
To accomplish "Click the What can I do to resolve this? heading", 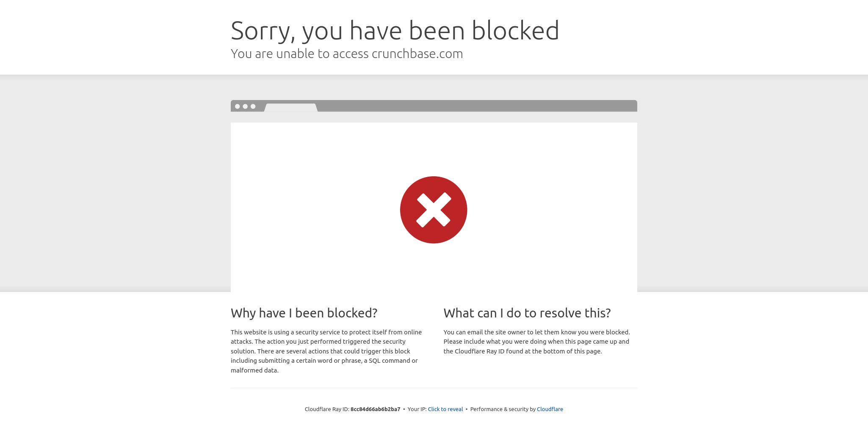I will 527,313.
